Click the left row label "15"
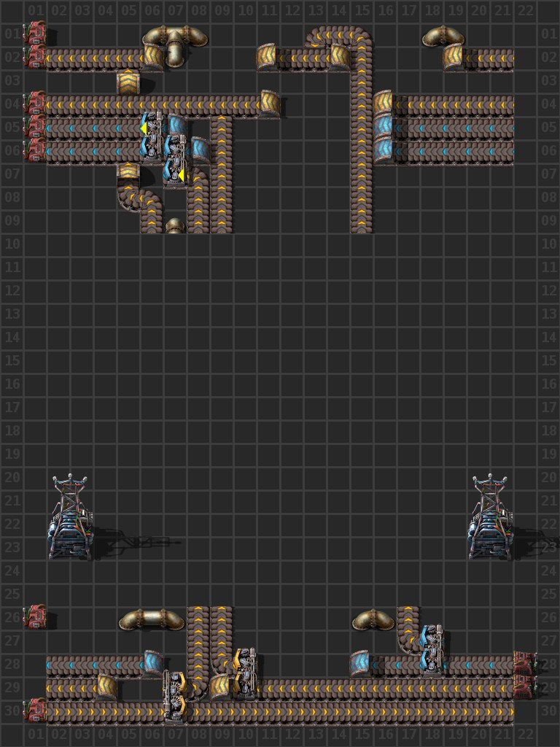This screenshot has width=560, height=747. coord(12,360)
